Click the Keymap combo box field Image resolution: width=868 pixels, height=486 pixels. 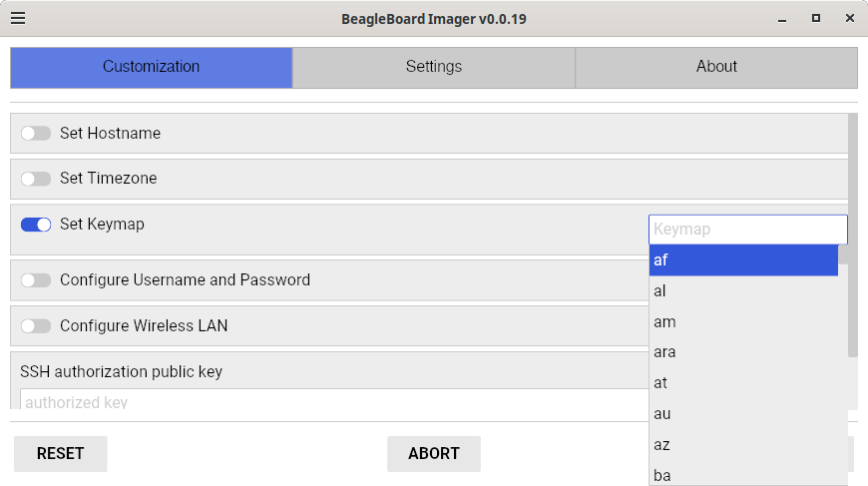coord(747,230)
